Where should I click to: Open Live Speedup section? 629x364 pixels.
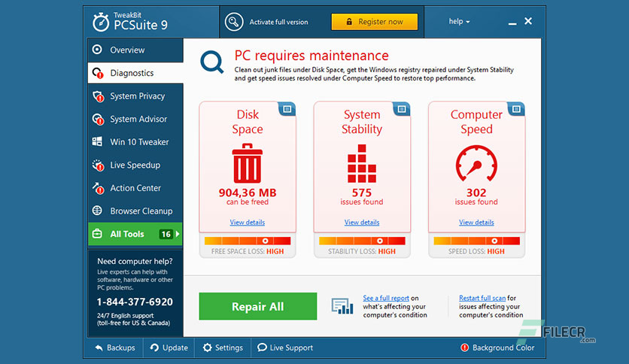(135, 165)
